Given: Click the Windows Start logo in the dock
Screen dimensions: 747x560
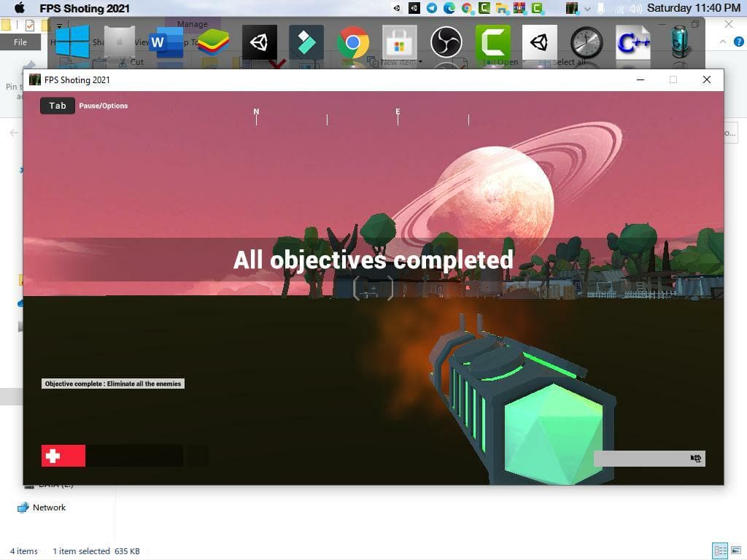Looking at the screenshot, I should [x=73, y=42].
